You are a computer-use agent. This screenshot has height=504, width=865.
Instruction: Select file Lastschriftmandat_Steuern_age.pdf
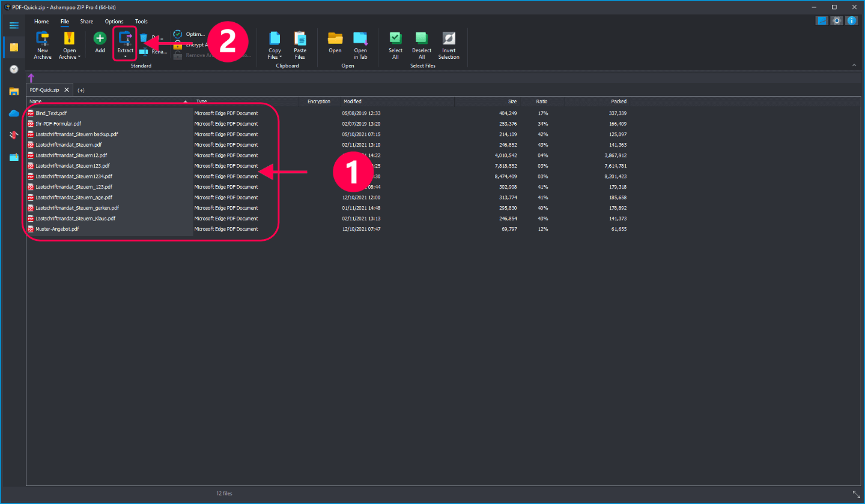tap(74, 197)
